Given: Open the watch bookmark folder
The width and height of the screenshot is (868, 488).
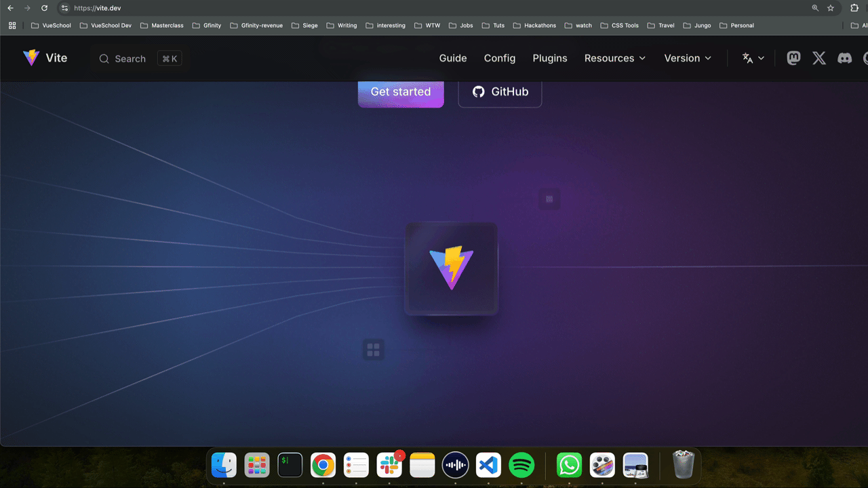Looking at the screenshot, I should click(578, 26).
